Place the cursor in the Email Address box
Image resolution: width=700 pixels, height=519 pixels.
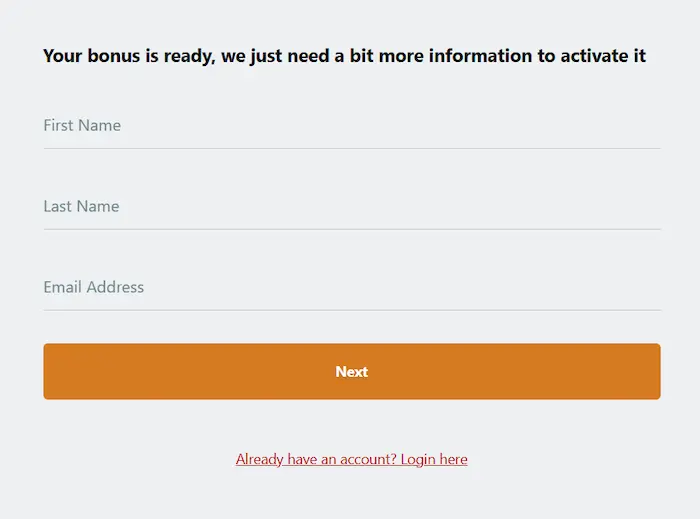(352, 287)
